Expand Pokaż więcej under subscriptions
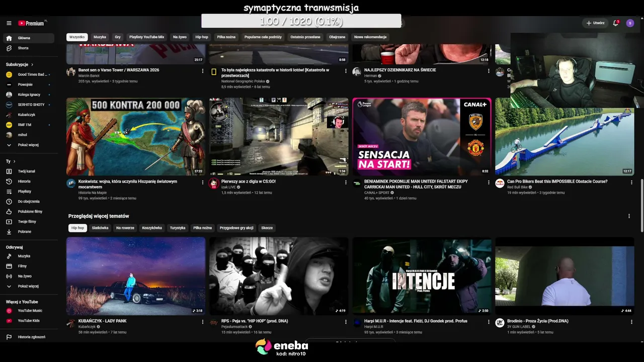Image resolution: width=644 pixels, height=362 pixels. pyautogui.click(x=28, y=145)
